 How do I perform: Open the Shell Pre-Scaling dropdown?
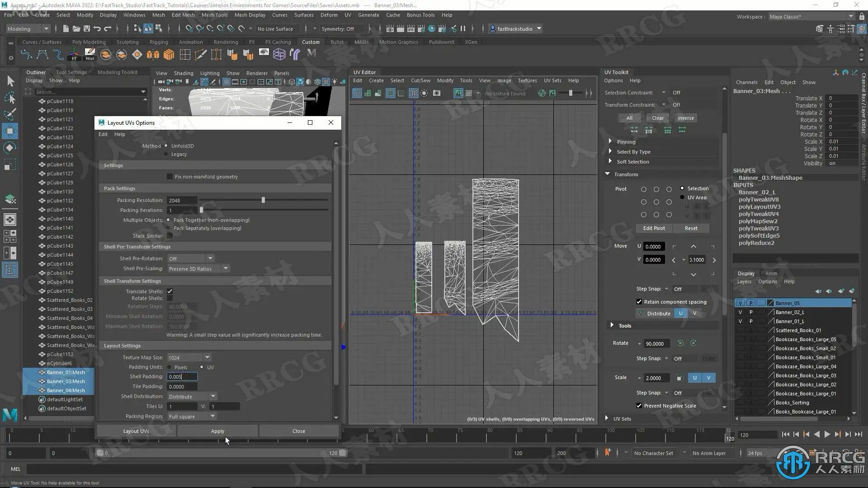click(198, 269)
